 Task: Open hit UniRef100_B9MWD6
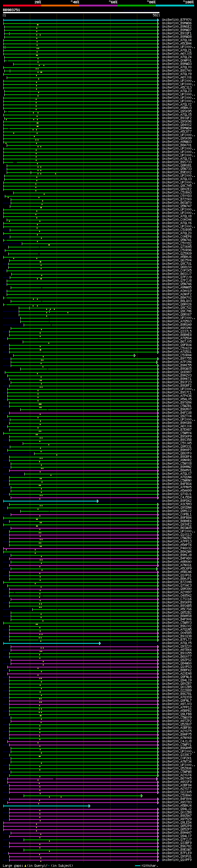coord(177,23)
